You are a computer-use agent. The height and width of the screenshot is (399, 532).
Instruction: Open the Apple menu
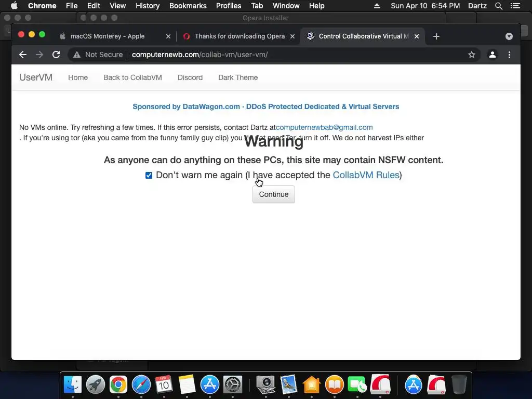14,6
